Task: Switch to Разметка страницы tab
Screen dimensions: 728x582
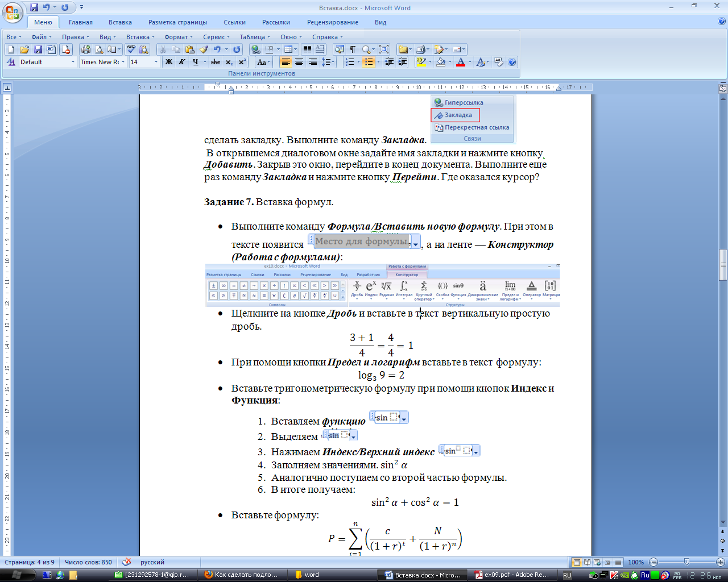Action: click(178, 22)
